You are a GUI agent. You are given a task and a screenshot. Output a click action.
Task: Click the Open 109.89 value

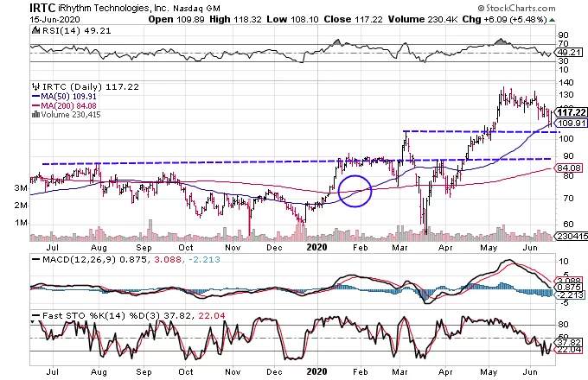click(176, 20)
